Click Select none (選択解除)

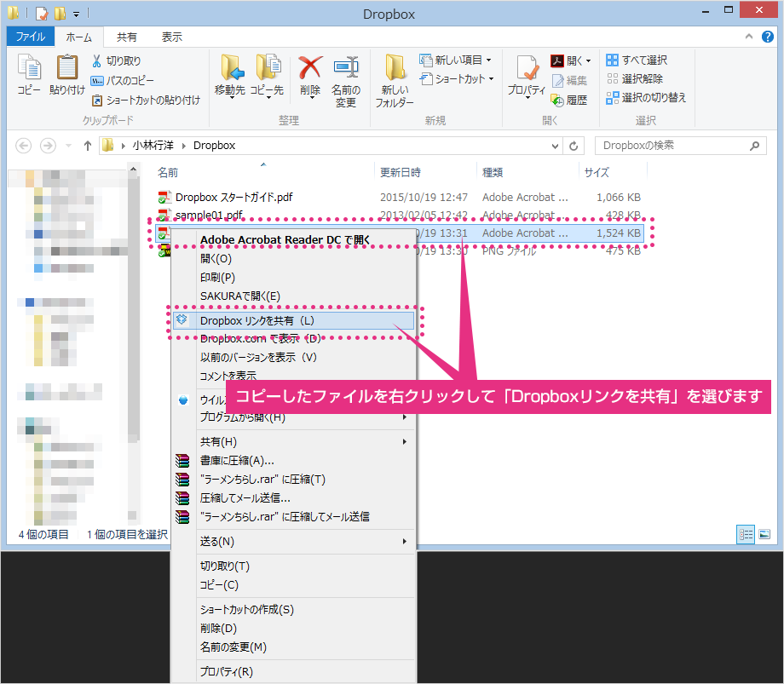click(x=634, y=79)
